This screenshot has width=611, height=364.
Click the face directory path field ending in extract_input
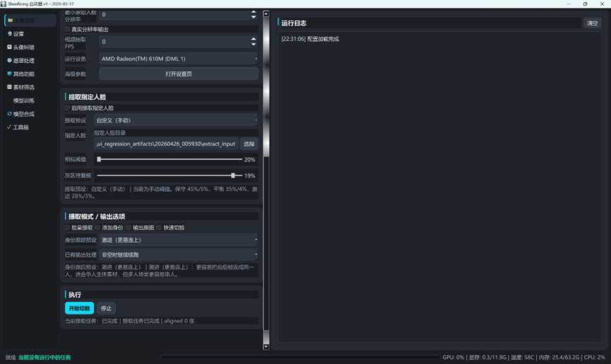coord(166,144)
